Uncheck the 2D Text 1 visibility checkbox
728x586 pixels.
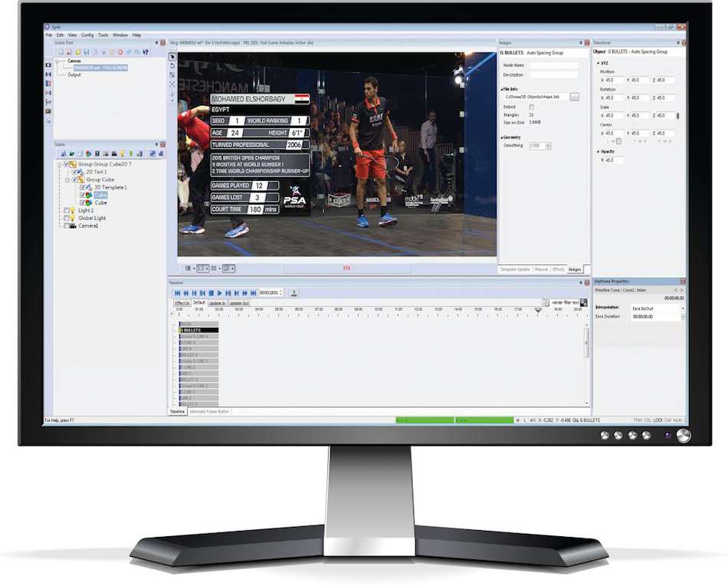point(74,172)
